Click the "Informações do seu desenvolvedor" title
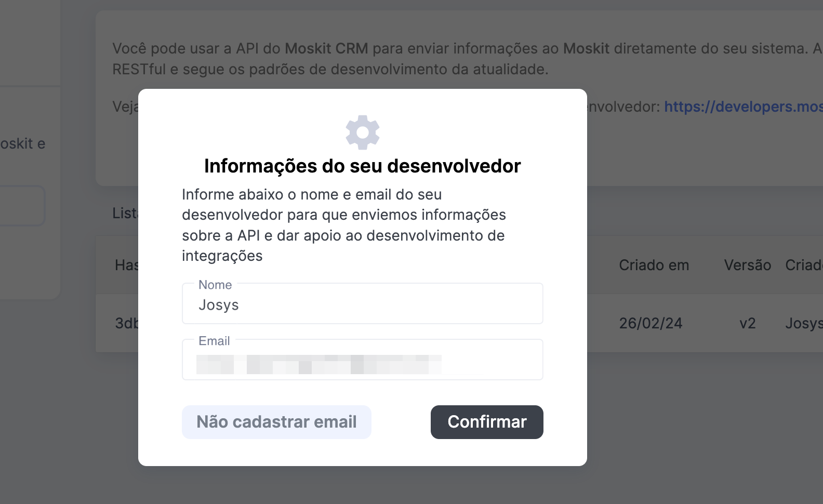823x504 pixels. pos(362,166)
